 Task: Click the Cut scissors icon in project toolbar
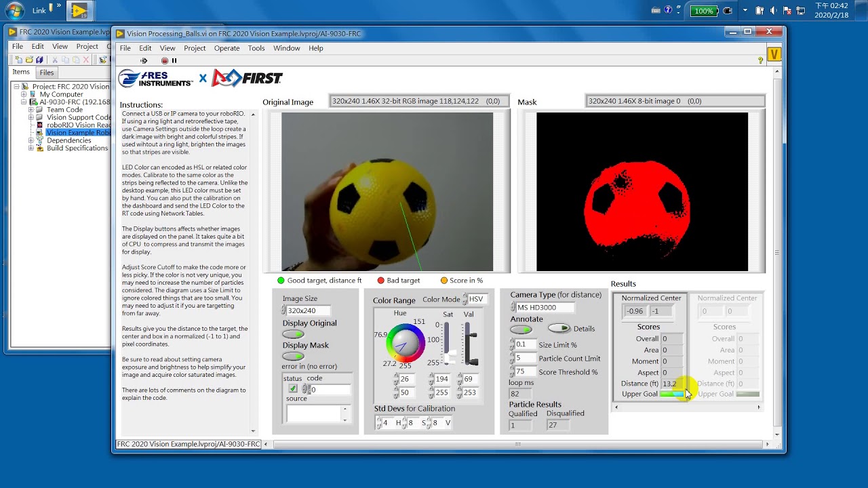pyautogui.click(x=55, y=60)
